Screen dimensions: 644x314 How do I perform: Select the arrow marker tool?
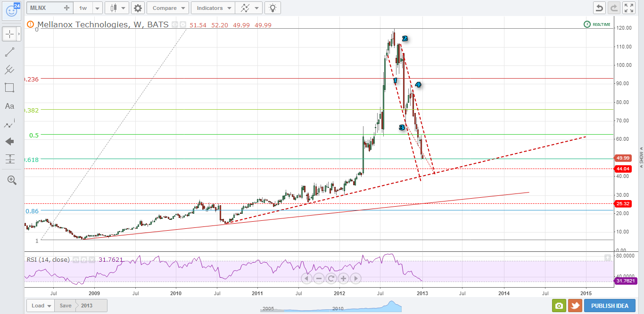pos(9,142)
